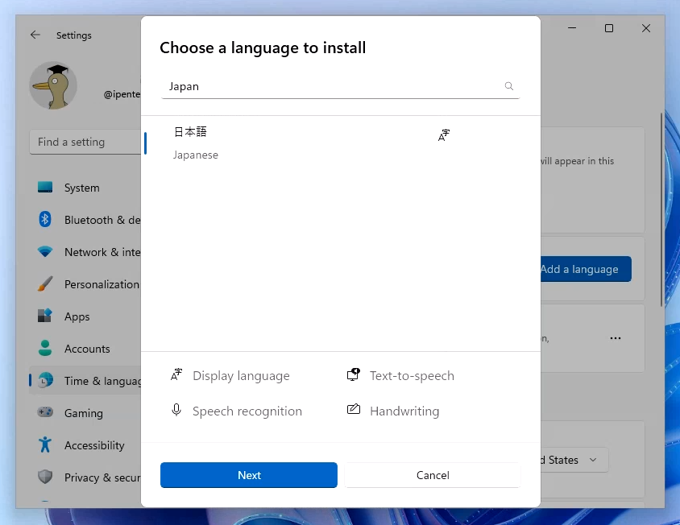Click the display language icon on Japanese row

click(x=444, y=135)
